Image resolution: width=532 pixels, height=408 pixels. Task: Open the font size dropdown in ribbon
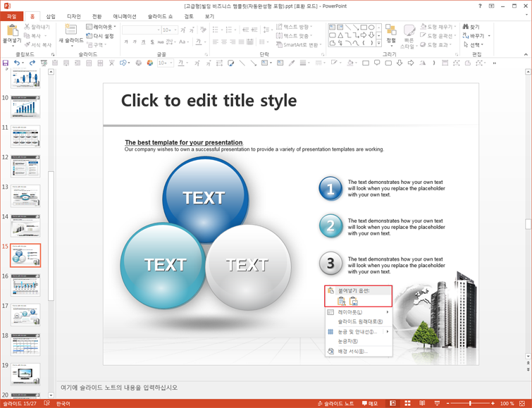click(175, 30)
